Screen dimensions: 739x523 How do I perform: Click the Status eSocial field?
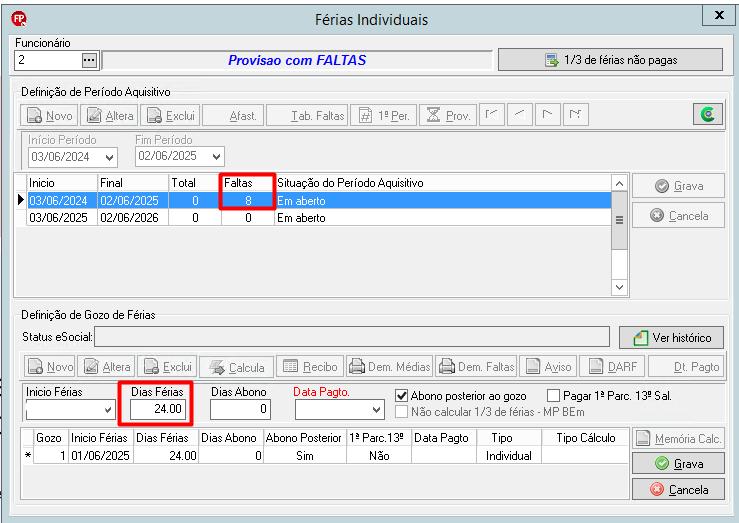[x=352, y=337]
